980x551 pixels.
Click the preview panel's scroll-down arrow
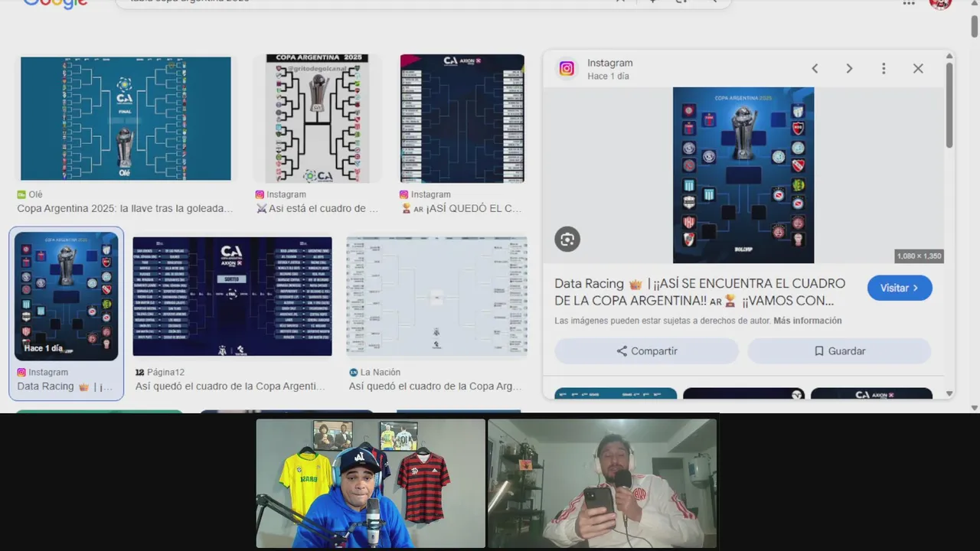(x=949, y=393)
